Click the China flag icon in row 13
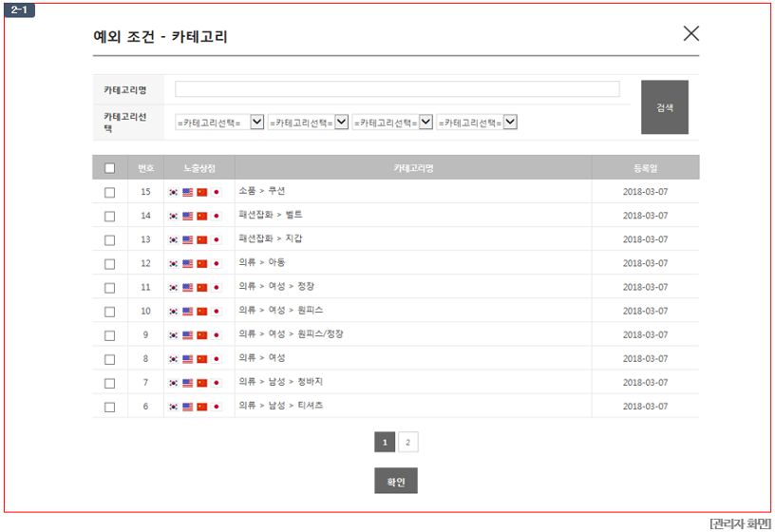 coord(201,239)
